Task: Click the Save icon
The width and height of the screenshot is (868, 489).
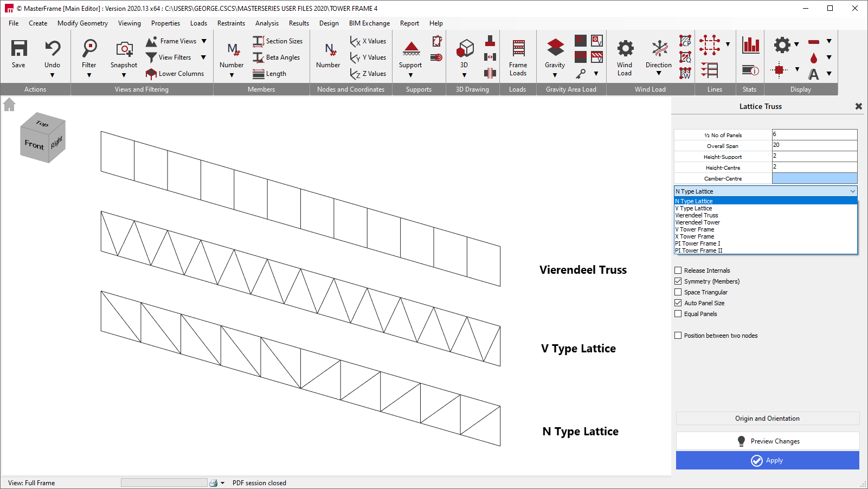Action: click(18, 52)
